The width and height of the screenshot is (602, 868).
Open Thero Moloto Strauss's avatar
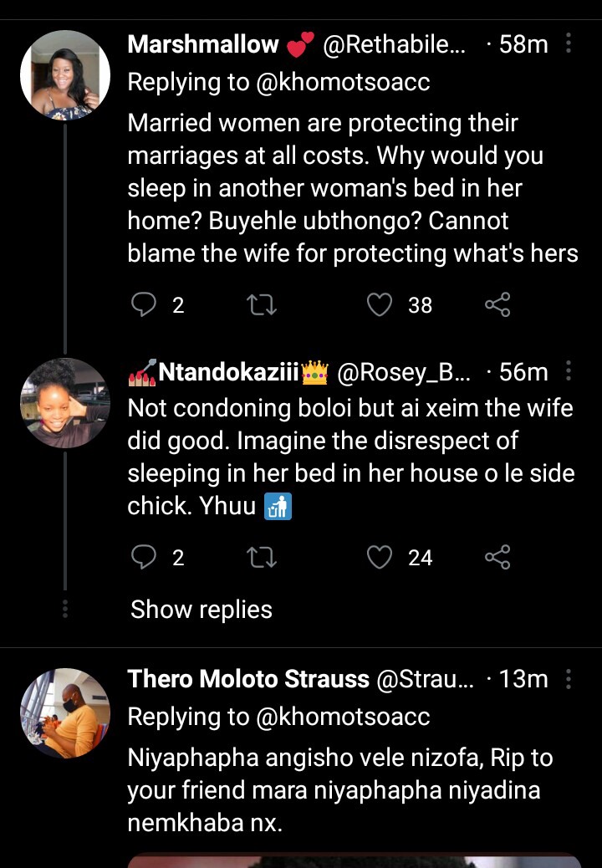coord(65,712)
